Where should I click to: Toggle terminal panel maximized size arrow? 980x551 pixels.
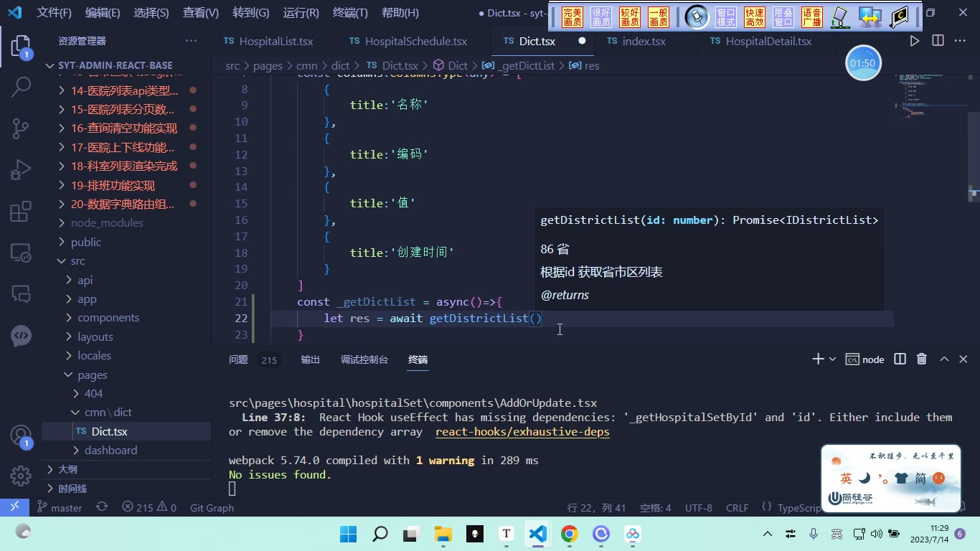click(x=944, y=359)
